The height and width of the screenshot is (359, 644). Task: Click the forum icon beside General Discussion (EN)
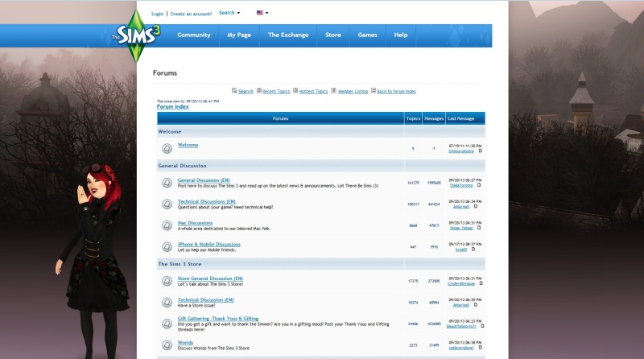[x=167, y=183]
